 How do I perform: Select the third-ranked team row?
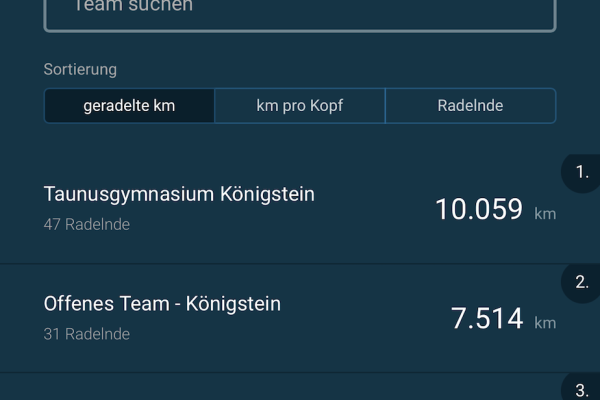tap(280, 388)
